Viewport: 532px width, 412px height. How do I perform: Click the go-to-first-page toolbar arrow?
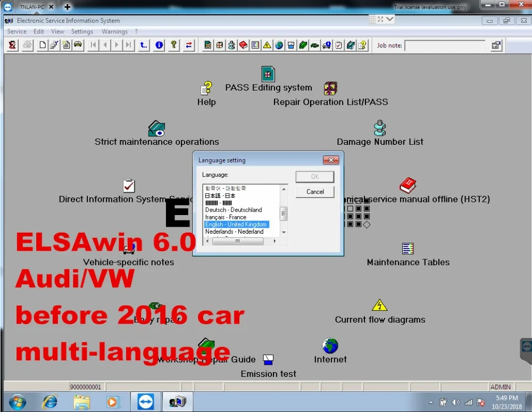pos(93,45)
